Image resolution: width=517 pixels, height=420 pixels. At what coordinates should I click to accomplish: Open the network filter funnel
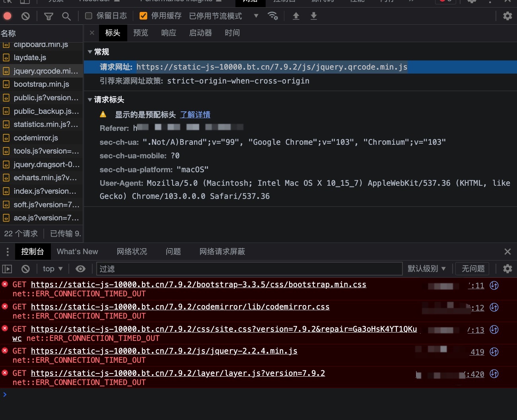[49, 16]
